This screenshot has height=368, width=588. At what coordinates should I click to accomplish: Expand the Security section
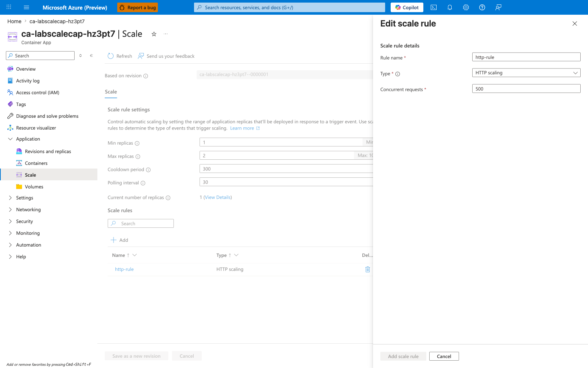[x=10, y=221]
